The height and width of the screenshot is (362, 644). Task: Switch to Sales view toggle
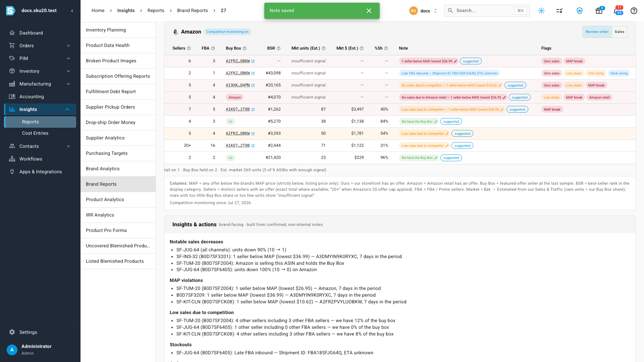tap(620, 32)
